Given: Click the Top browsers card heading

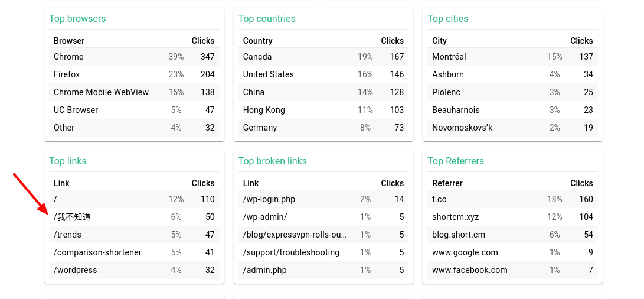Looking at the screenshot, I should pos(77,18).
